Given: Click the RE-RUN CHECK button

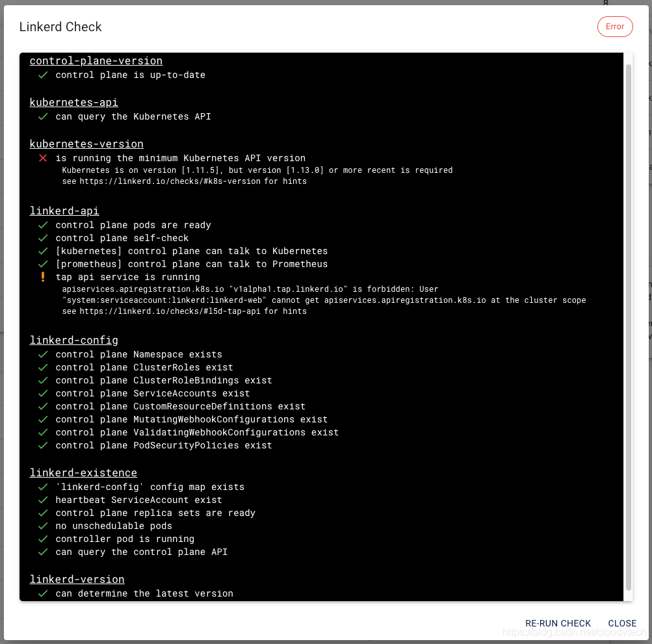Looking at the screenshot, I should [x=558, y=623].
